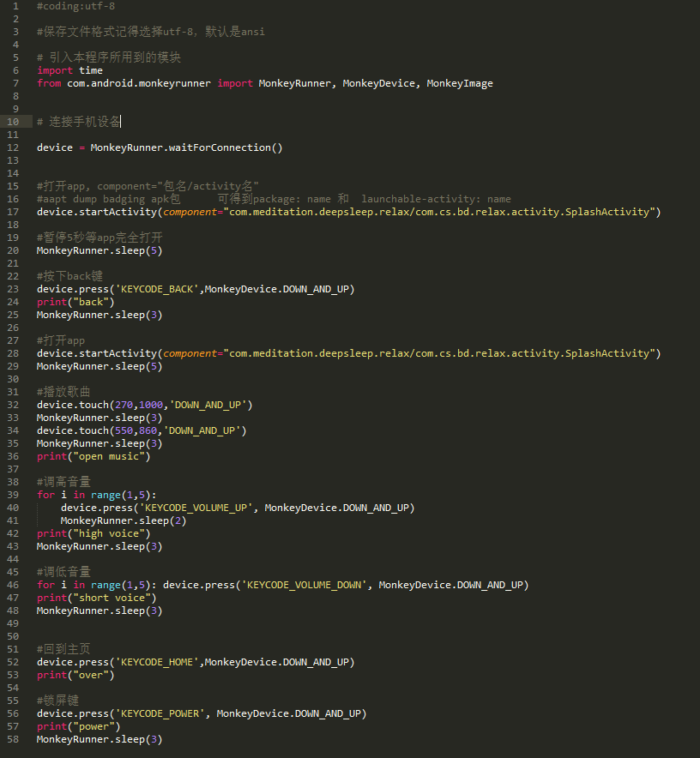Viewport: 700px width, 758px height.
Task: Click gutter line number 21
Action: [13, 263]
